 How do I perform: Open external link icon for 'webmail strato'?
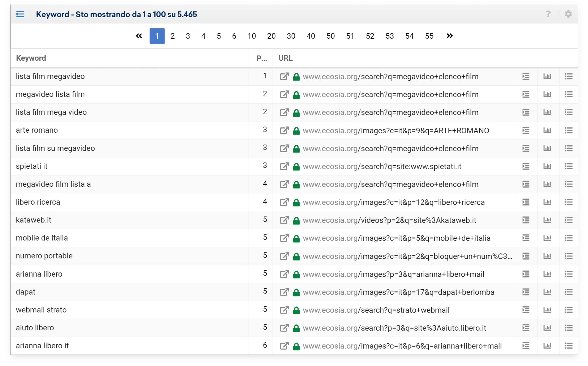click(x=284, y=310)
